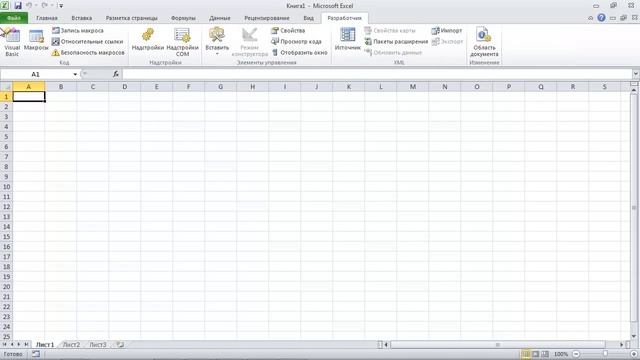Open Пакеты расширения dialog
640x360 pixels.
[x=396, y=42]
